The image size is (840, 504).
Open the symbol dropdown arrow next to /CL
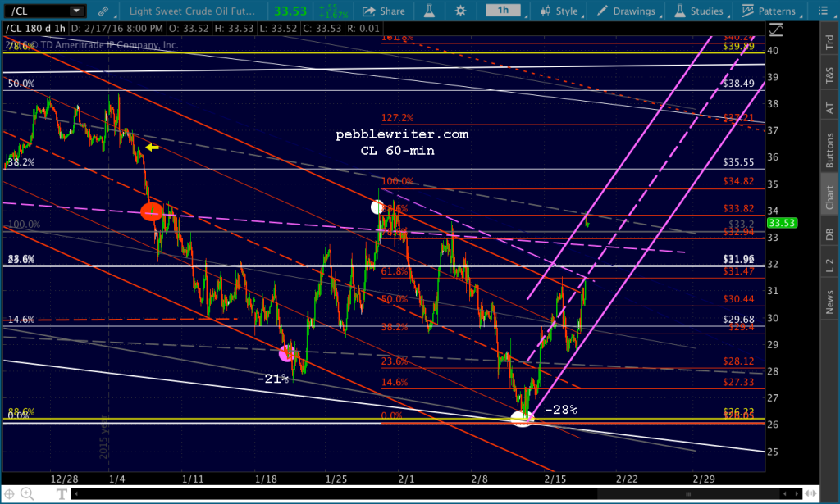[76, 11]
